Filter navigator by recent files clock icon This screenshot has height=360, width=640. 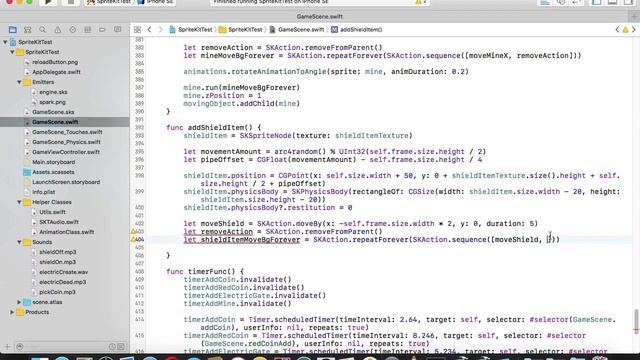click(x=112, y=347)
